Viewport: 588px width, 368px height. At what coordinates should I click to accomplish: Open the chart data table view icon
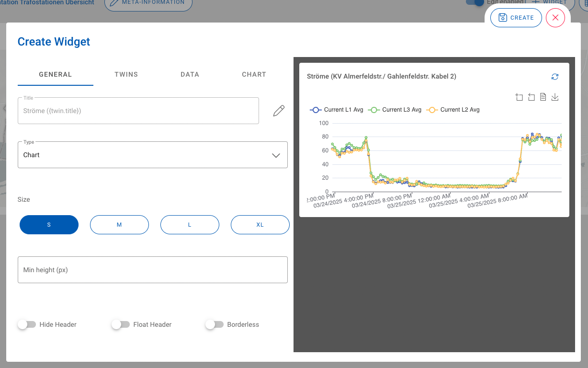tap(543, 97)
